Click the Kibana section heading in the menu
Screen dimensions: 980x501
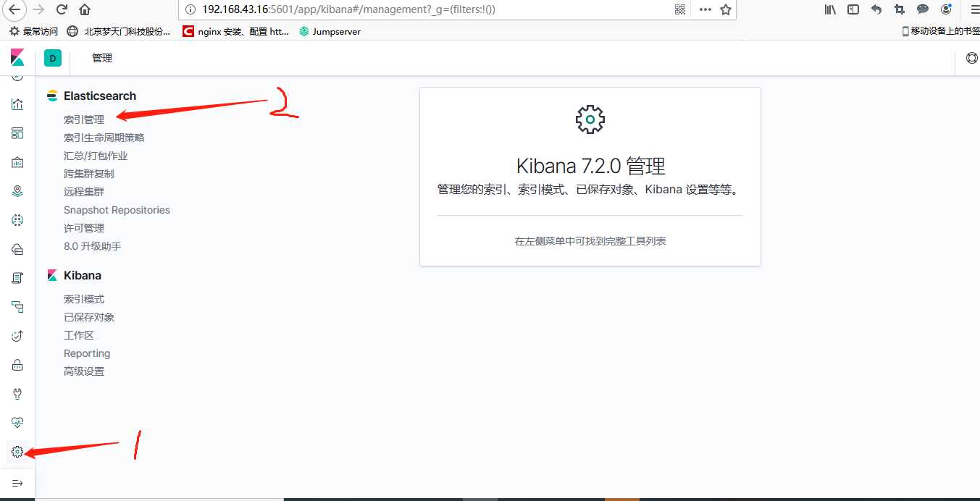tap(82, 275)
